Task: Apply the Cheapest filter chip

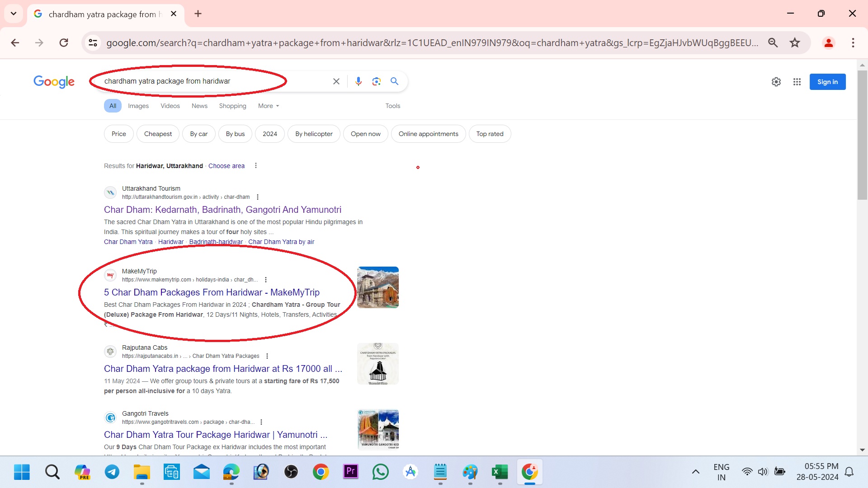Action: (158, 134)
